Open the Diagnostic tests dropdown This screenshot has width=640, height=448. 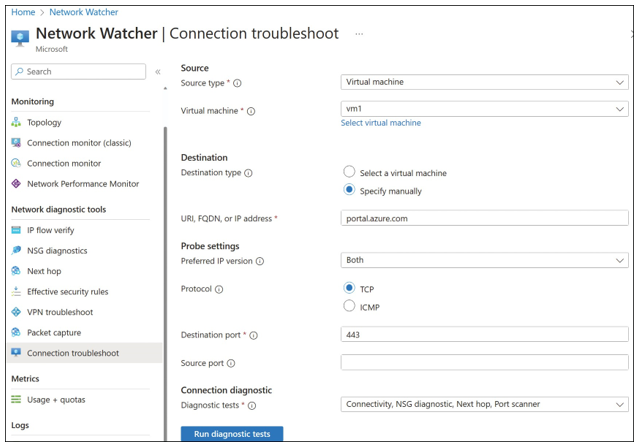484,404
